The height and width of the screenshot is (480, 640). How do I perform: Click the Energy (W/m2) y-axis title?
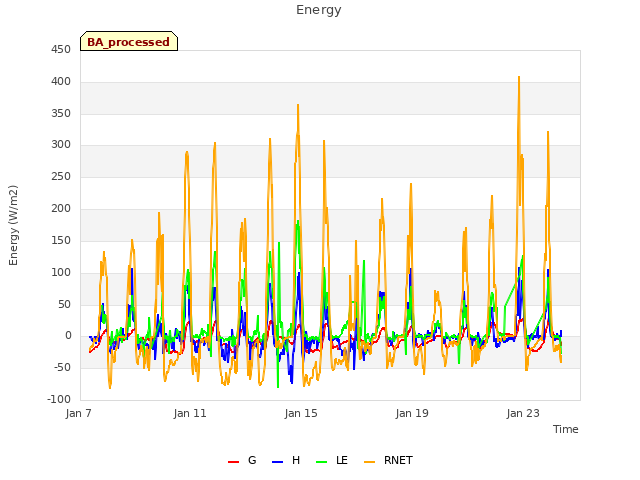[13, 225]
